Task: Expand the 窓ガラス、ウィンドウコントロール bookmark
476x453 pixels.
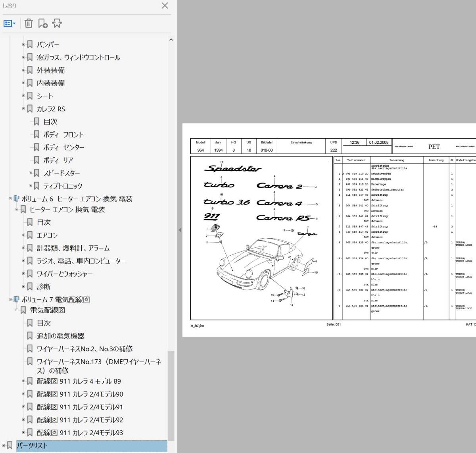Action: coord(23,57)
